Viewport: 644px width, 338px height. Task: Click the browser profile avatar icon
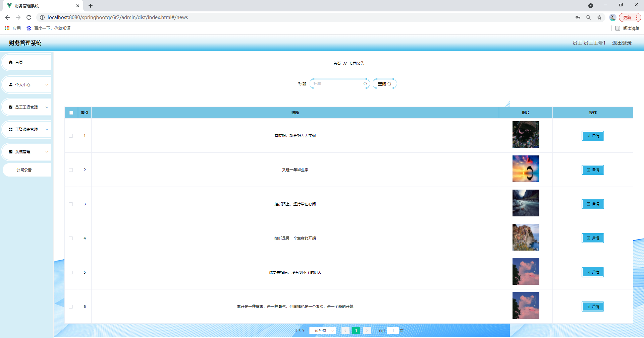click(x=612, y=17)
